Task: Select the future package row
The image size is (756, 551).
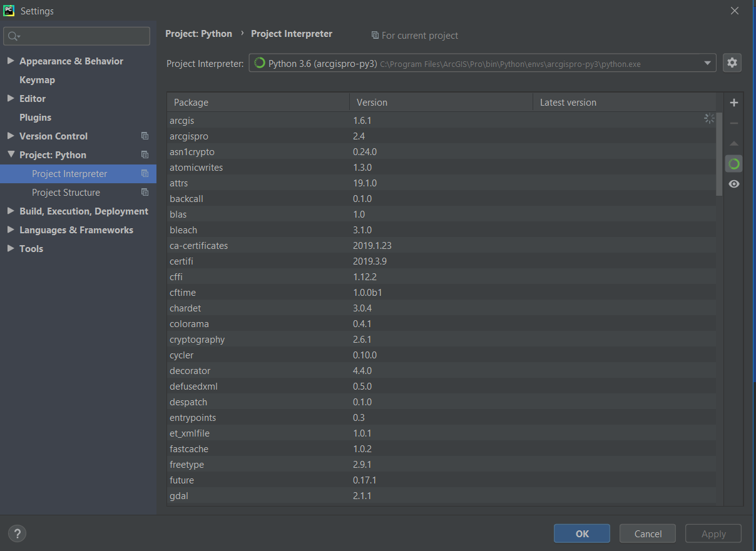Action: click(441, 480)
